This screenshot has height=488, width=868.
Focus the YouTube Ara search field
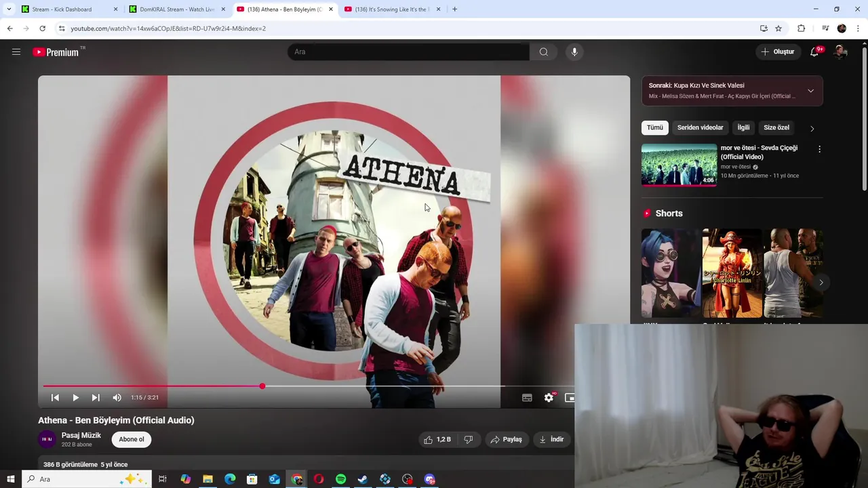(408, 52)
